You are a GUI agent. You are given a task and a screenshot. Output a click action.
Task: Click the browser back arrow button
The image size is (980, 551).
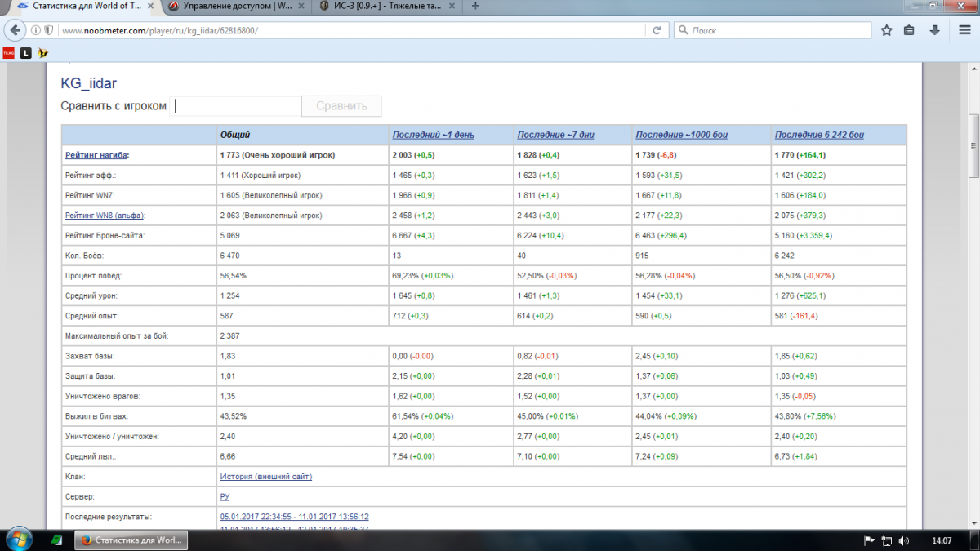pos(15,30)
